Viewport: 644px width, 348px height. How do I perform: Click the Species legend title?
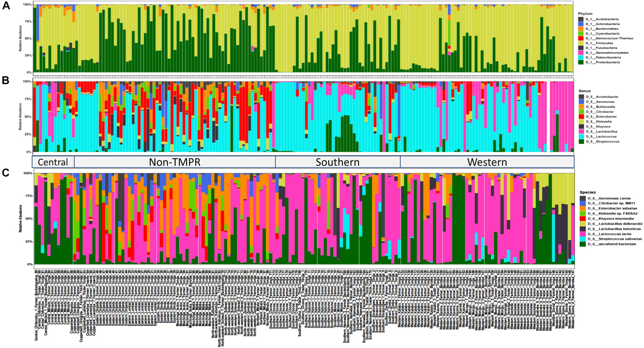[588, 192]
